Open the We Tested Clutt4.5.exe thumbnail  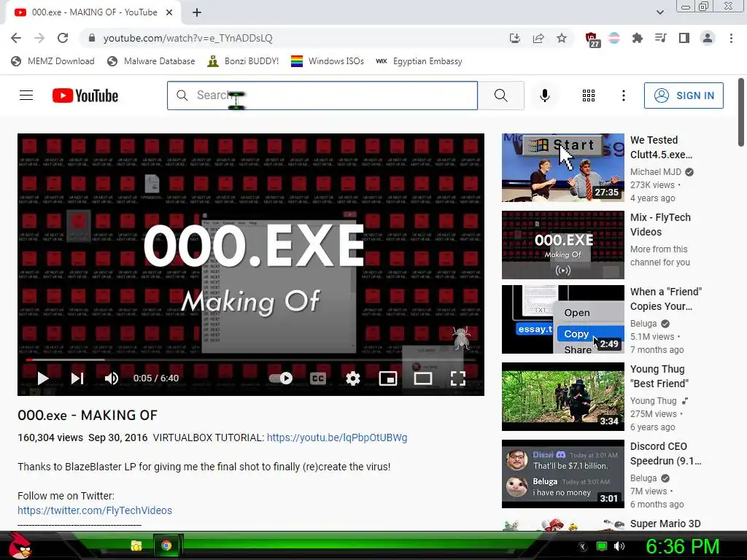tap(562, 168)
